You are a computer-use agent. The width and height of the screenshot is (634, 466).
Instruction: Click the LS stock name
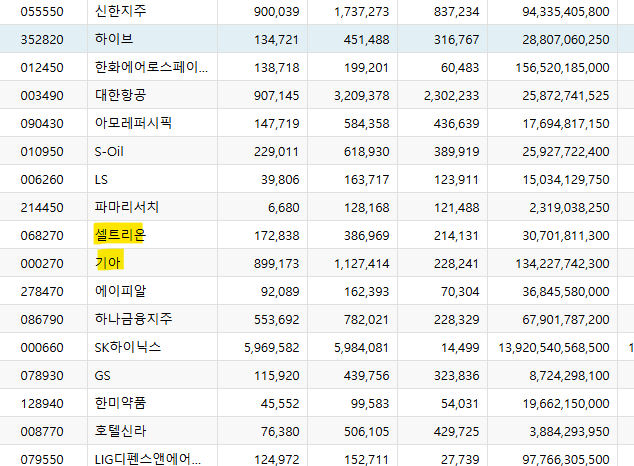101,179
